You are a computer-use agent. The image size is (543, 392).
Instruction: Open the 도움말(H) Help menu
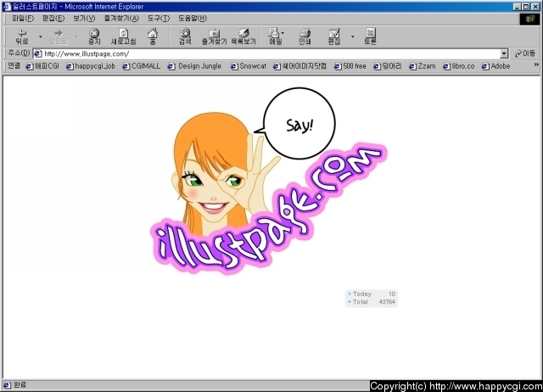[193, 19]
